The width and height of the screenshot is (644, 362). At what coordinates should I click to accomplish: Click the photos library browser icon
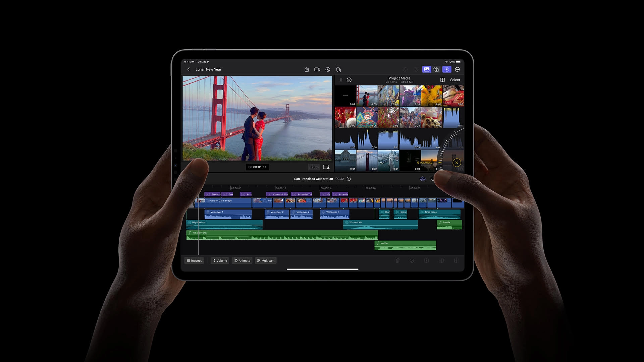coord(426,69)
